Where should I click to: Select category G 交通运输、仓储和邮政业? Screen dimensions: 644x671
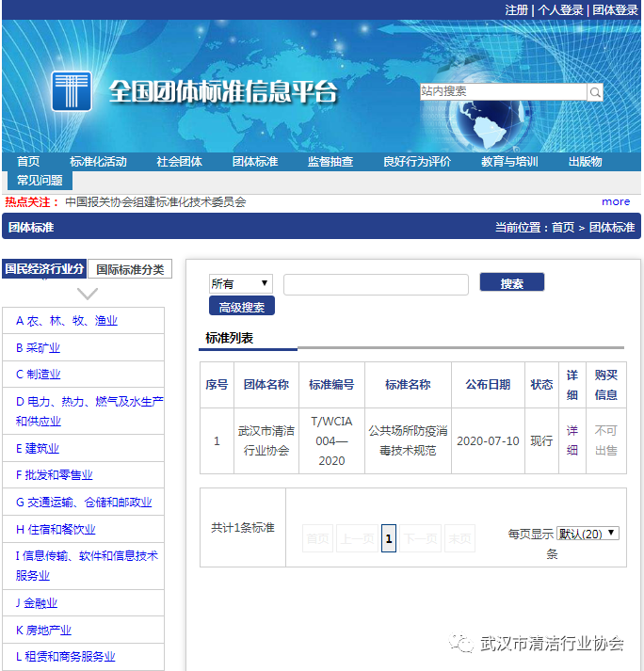click(84, 502)
